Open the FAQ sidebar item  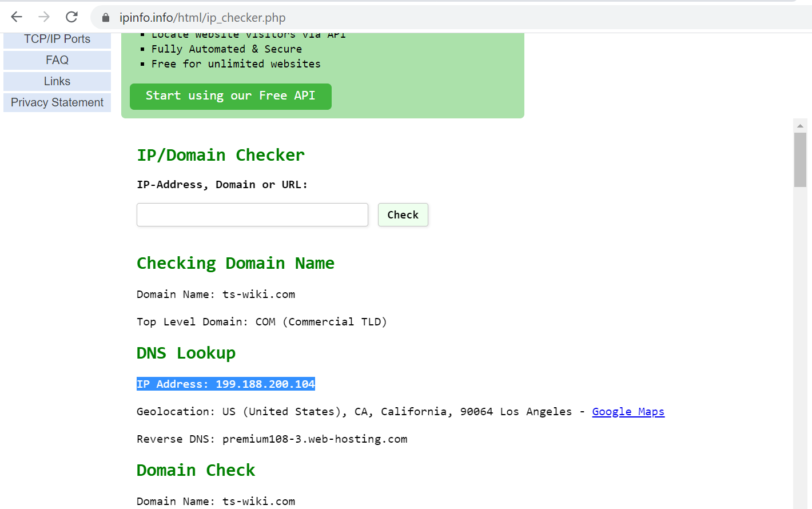pos(57,60)
